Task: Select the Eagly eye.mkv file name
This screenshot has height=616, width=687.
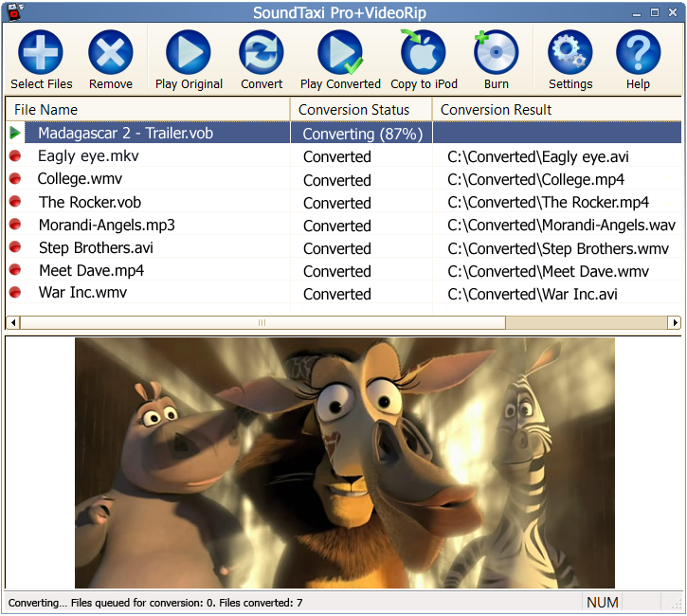Action: (88, 156)
